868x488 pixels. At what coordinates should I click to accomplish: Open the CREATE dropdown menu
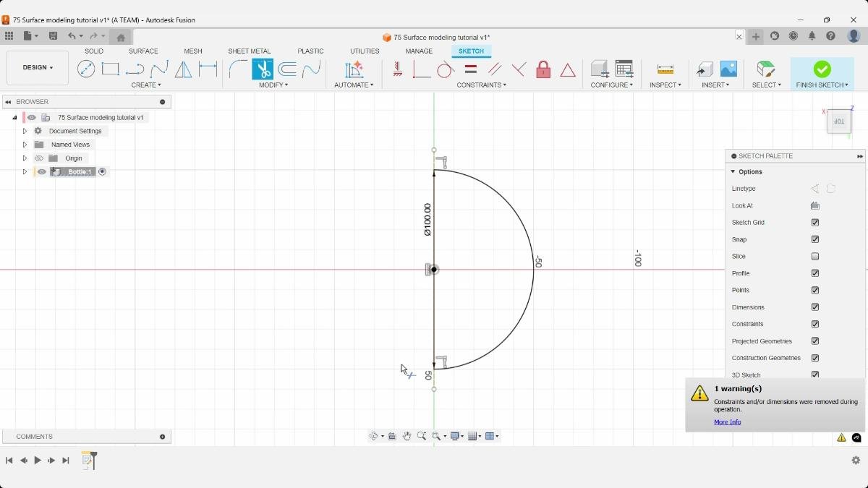click(x=146, y=85)
